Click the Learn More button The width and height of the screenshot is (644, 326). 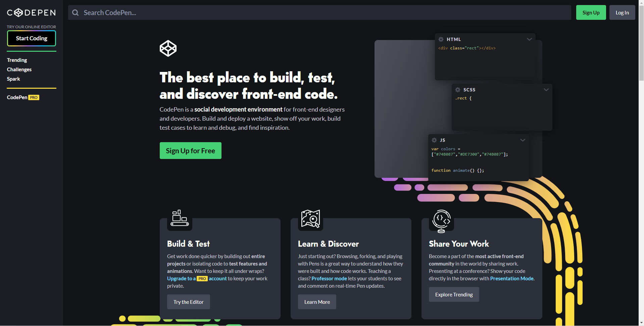[317, 302]
